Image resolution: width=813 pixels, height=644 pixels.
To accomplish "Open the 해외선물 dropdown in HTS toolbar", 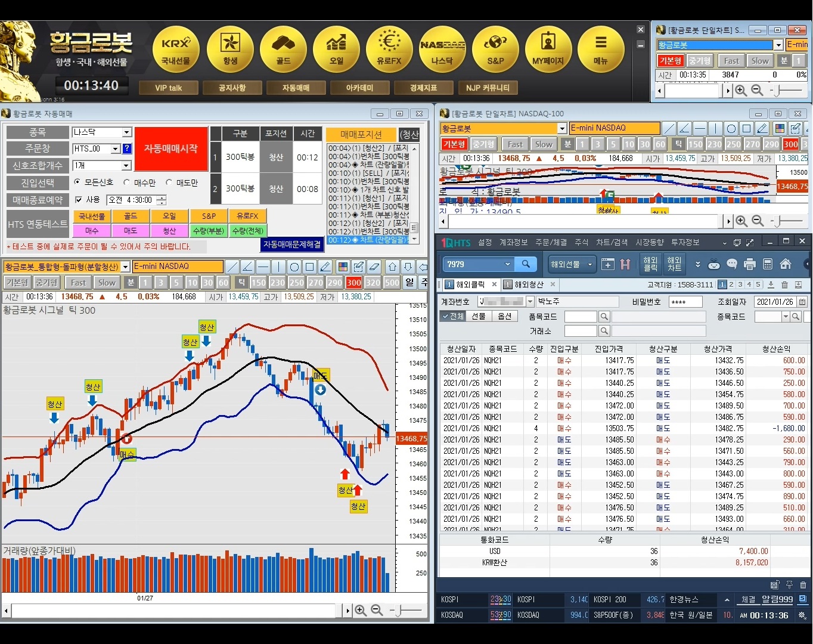I will [x=572, y=264].
